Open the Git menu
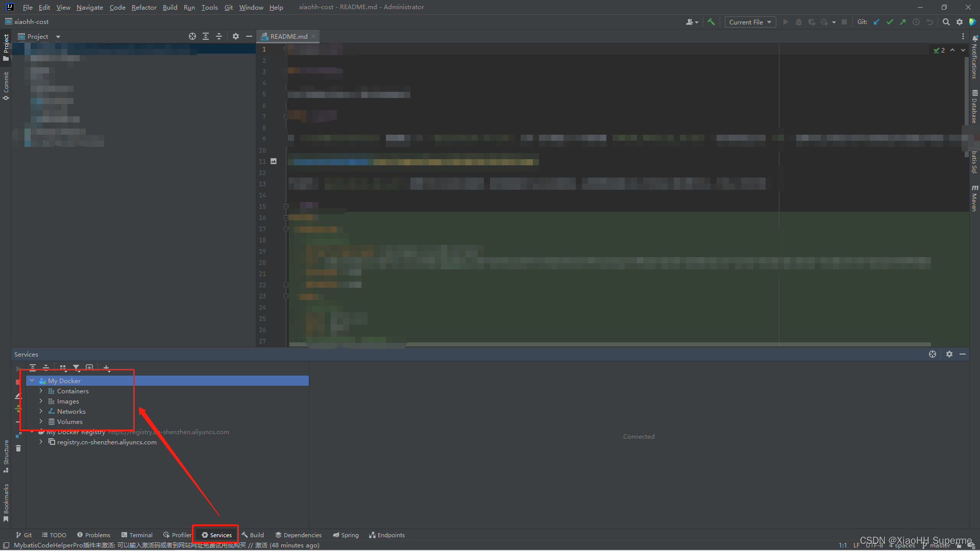The height and width of the screenshot is (551, 980). click(228, 7)
